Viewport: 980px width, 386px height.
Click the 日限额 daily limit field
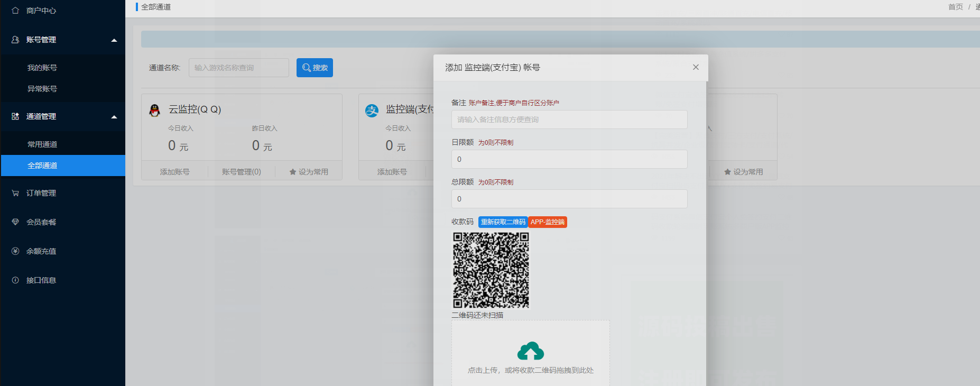(569, 159)
